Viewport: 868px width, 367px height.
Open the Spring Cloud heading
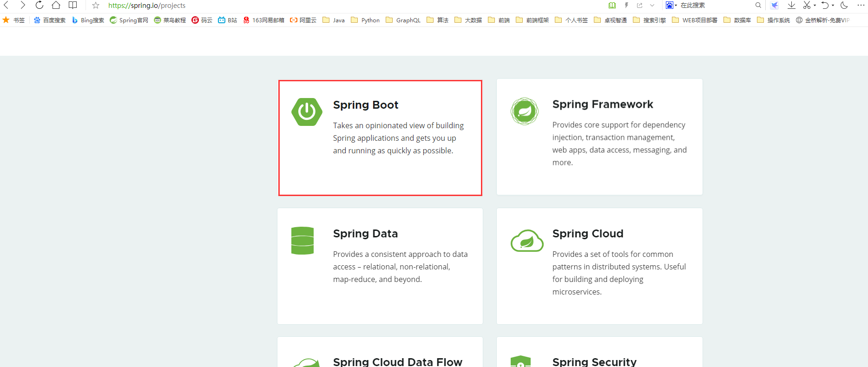588,234
